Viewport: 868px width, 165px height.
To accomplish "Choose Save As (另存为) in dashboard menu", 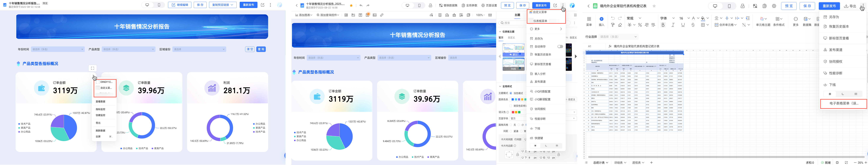I will pyautogui.click(x=538, y=39).
